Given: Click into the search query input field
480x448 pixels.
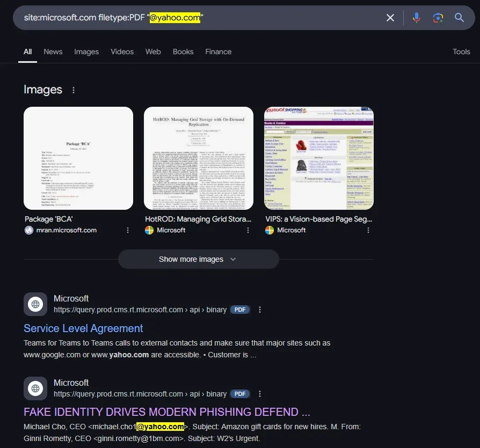Looking at the screenshot, I should coord(202,18).
